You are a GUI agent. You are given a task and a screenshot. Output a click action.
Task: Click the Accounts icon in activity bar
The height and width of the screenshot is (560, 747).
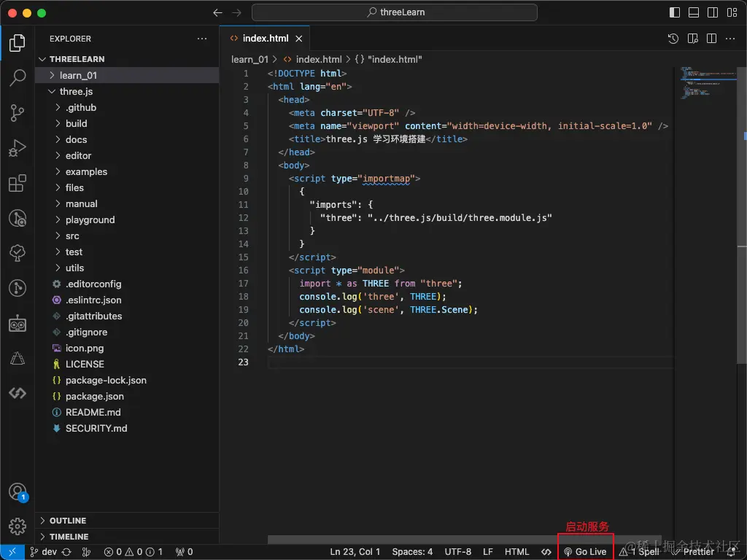[18, 491]
